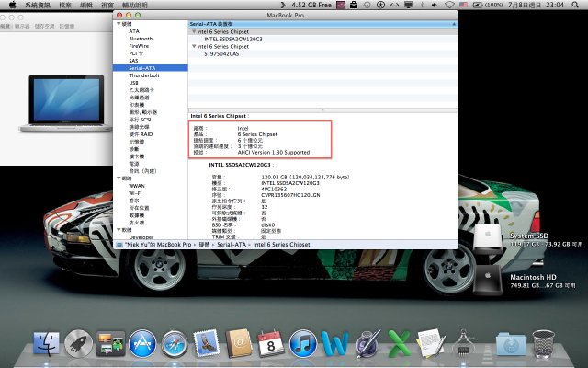The height and width of the screenshot is (368, 588).
Task: Click 儲存空間 tab in background window
Action: point(44,26)
